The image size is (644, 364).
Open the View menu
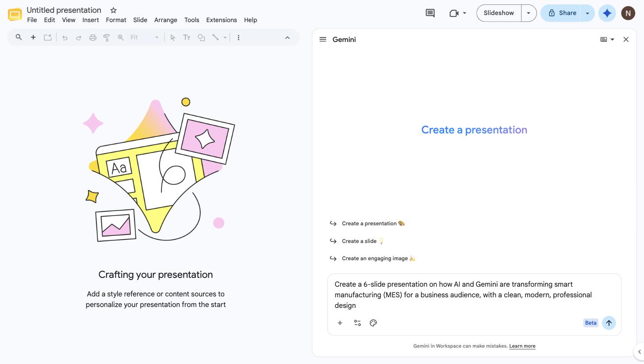[x=69, y=20]
